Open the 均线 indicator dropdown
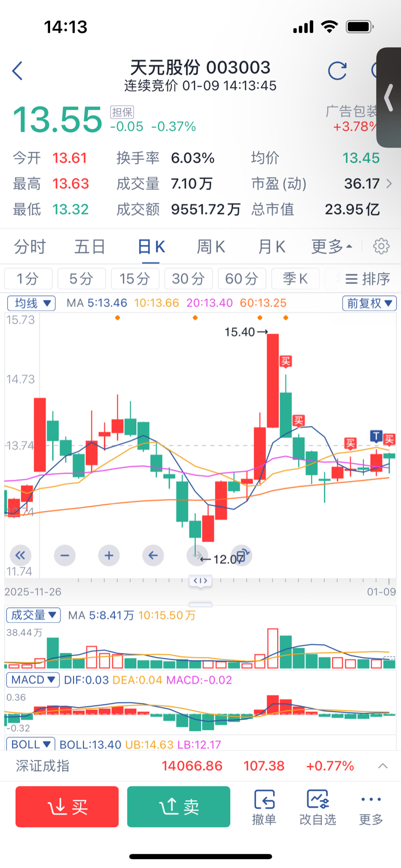401x868 pixels. click(x=31, y=303)
